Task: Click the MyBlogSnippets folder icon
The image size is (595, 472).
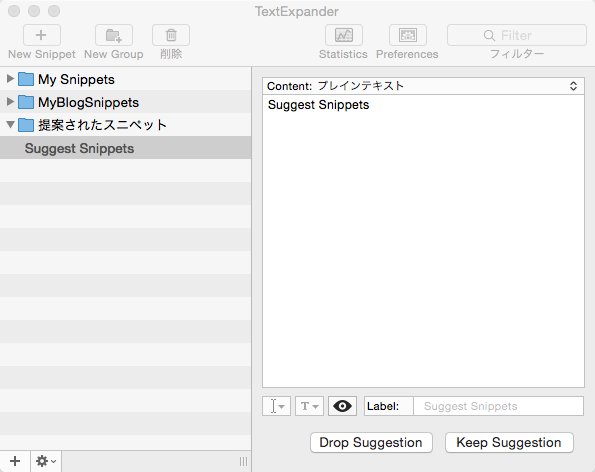Action: point(26,102)
